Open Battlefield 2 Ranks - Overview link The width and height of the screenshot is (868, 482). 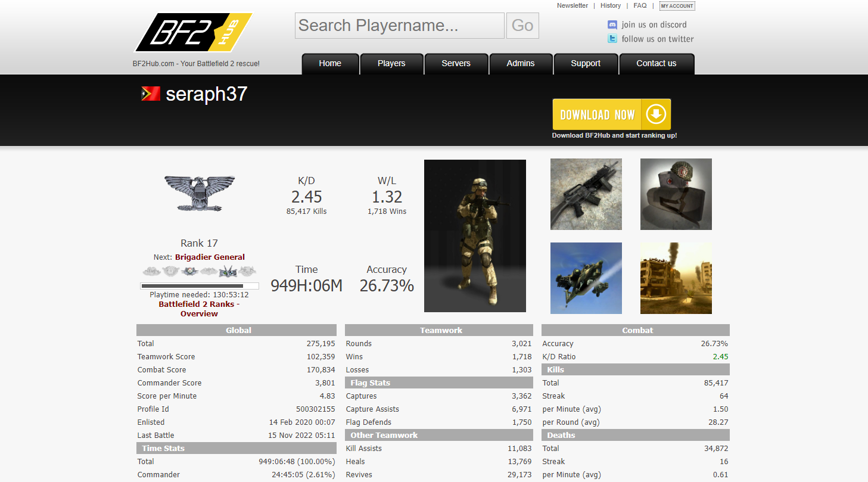[x=199, y=309]
